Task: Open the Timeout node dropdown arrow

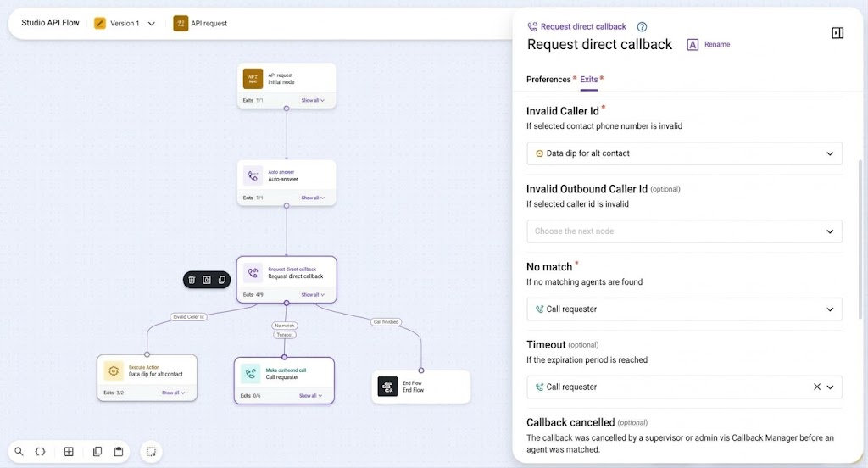Action: point(830,387)
